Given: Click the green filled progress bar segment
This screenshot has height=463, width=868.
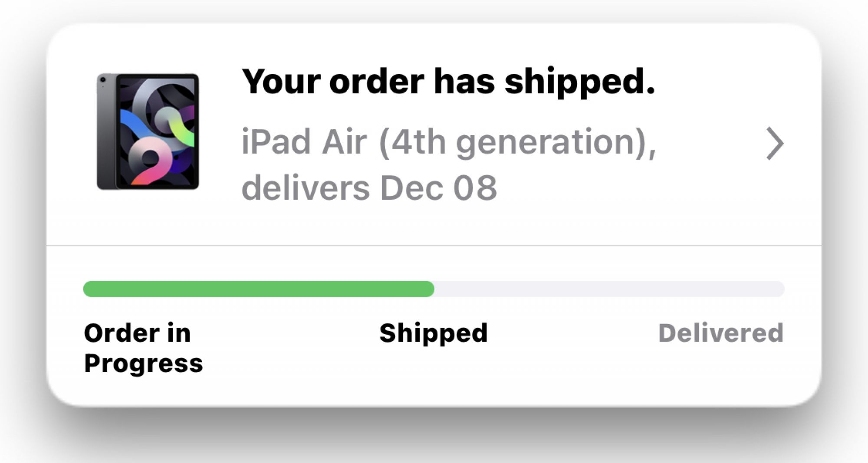Looking at the screenshot, I should point(259,289).
